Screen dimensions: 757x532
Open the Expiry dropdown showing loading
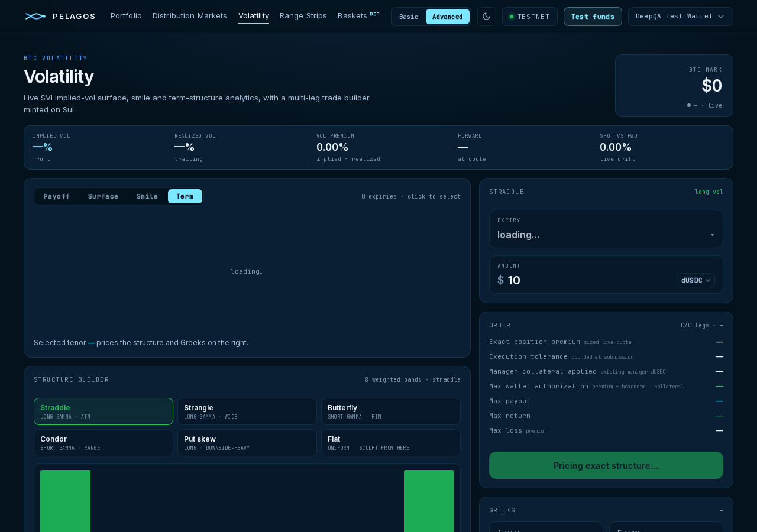(x=606, y=229)
